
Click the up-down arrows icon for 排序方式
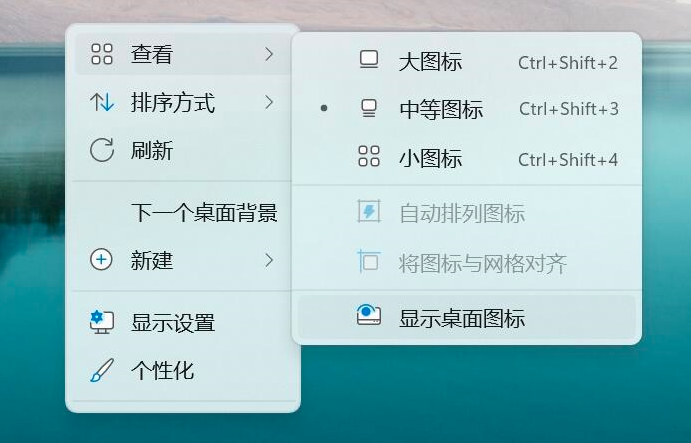(102, 102)
